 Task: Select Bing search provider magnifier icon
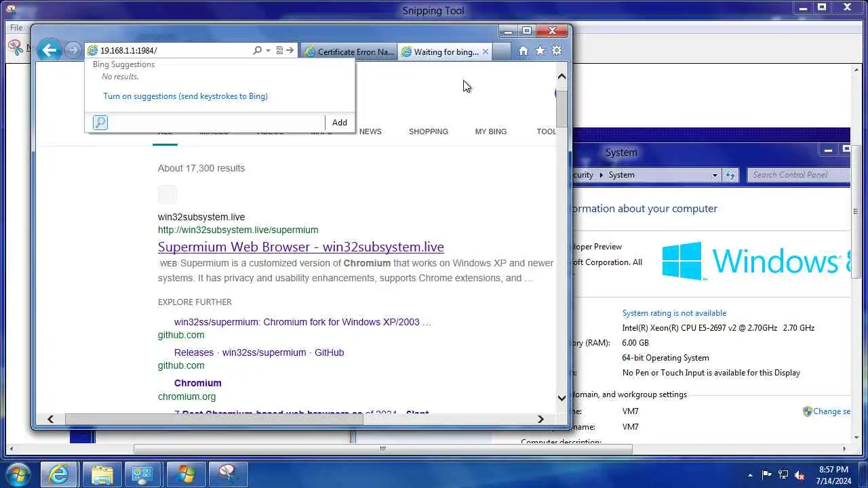[x=100, y=123]
